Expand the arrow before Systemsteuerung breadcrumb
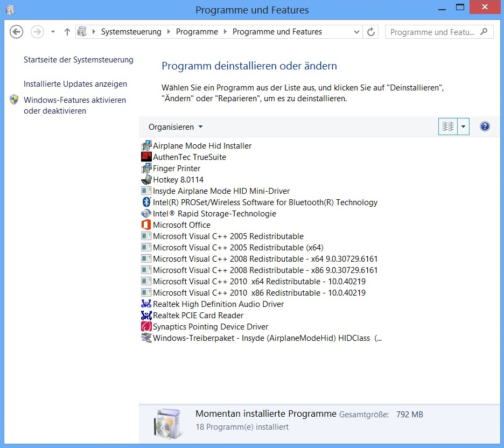Image resolution: width=504 pixels, height=448 pixels. click(94, 31)
